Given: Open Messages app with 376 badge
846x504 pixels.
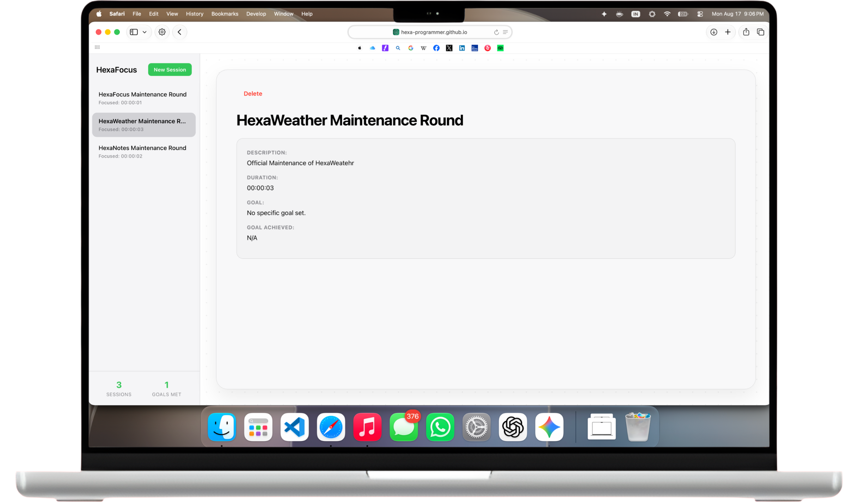Looking at the screenshot, I should 404,427.
